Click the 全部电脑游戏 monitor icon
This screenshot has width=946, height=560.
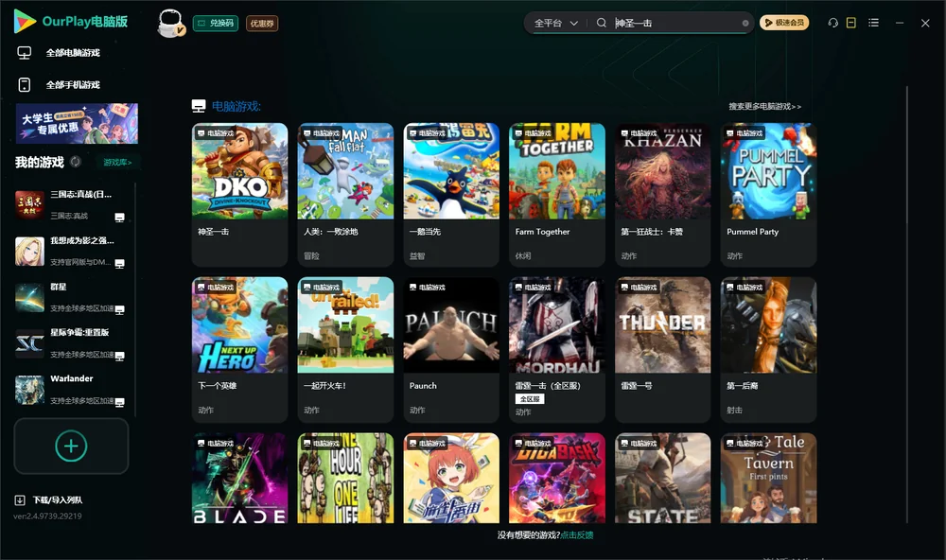pyautogui.click(x=25, y=53)
